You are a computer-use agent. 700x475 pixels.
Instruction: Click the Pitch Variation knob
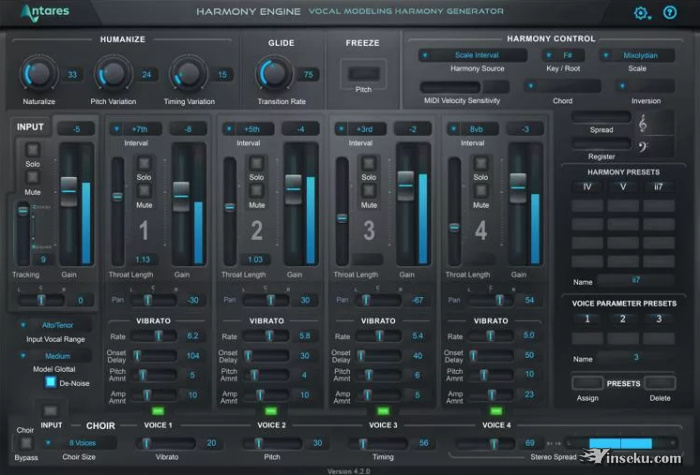tap(113, 74)
